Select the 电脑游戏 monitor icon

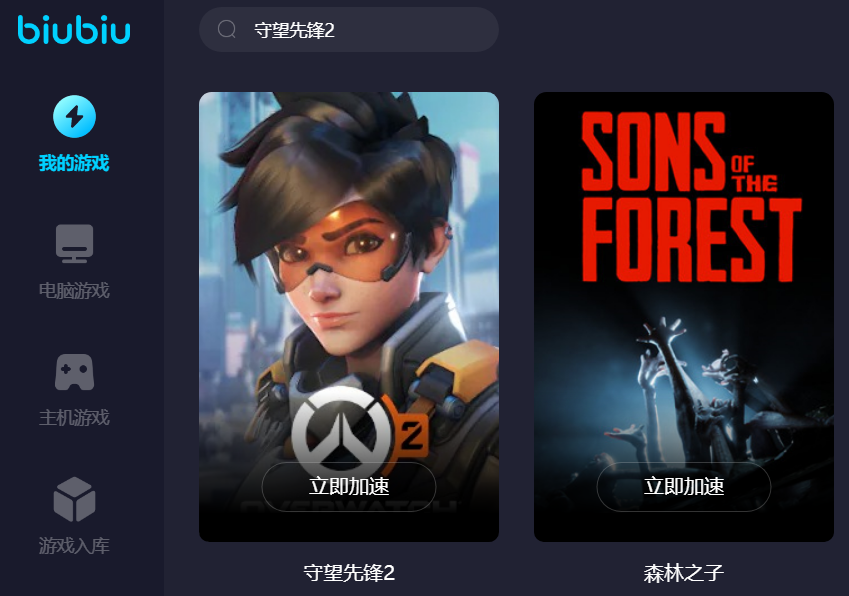pyautogui.click(x=74, y=244)
